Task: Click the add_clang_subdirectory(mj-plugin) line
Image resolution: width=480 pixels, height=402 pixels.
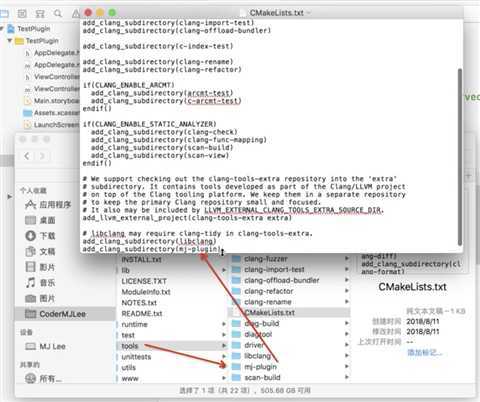Action: pos(152,249)
